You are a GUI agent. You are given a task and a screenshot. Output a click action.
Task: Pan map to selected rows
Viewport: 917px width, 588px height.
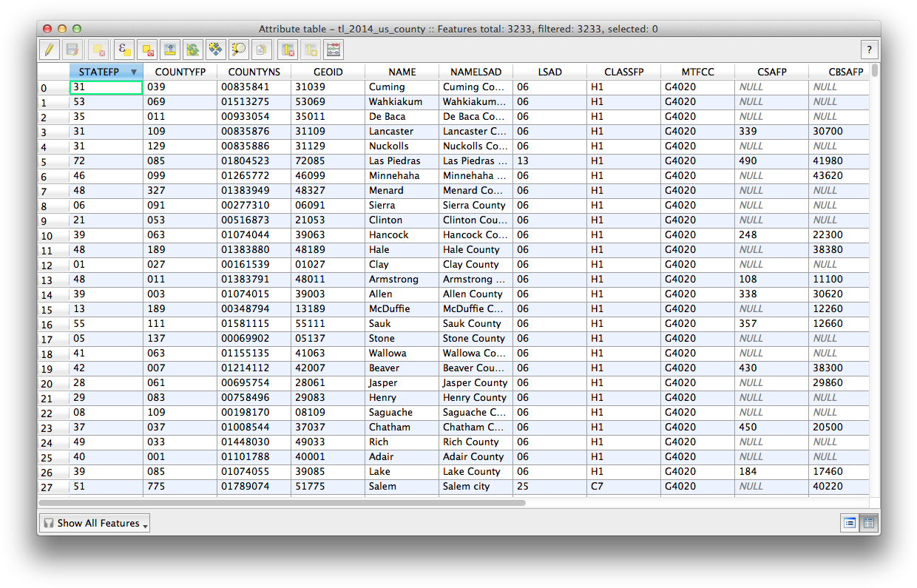click(x=215, y=50)
